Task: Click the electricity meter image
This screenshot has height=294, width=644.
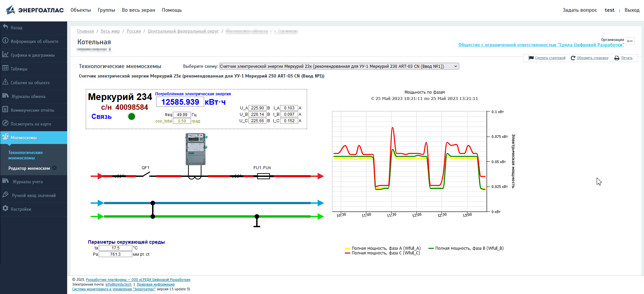Action: (196, 149)
